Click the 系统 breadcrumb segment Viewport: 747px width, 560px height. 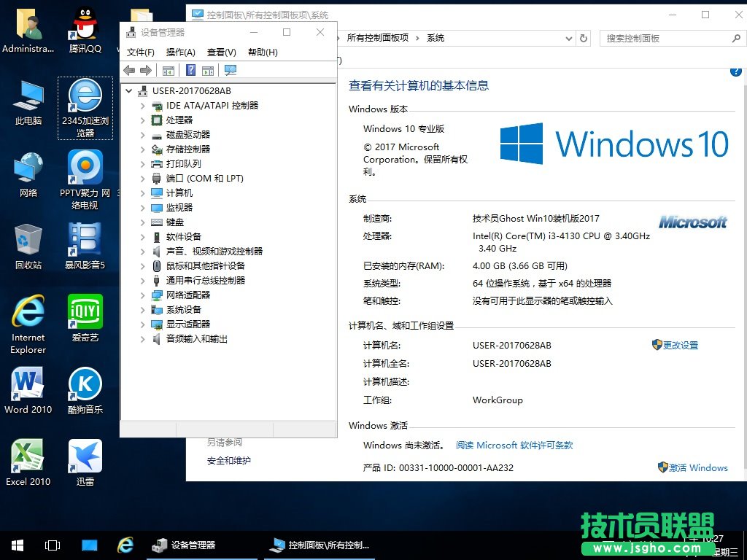436,38
